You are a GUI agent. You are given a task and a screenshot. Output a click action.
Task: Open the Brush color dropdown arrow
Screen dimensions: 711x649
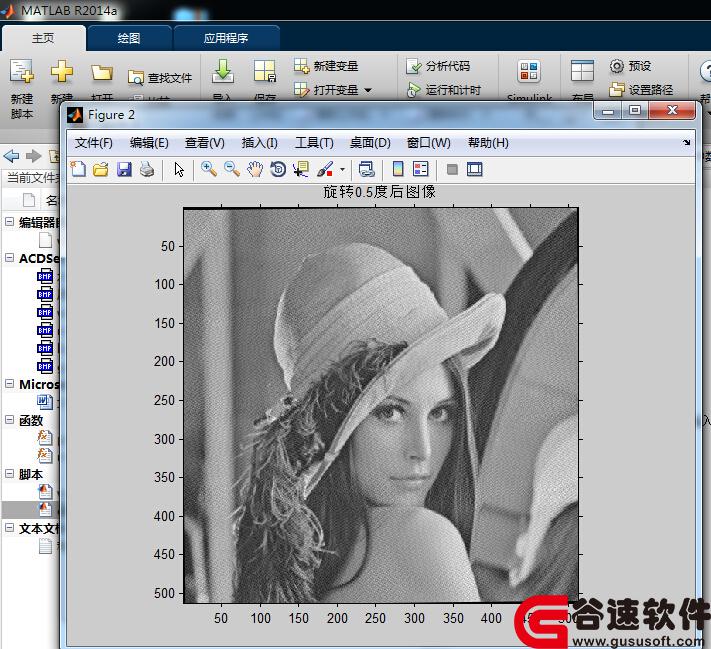(342, 170)
